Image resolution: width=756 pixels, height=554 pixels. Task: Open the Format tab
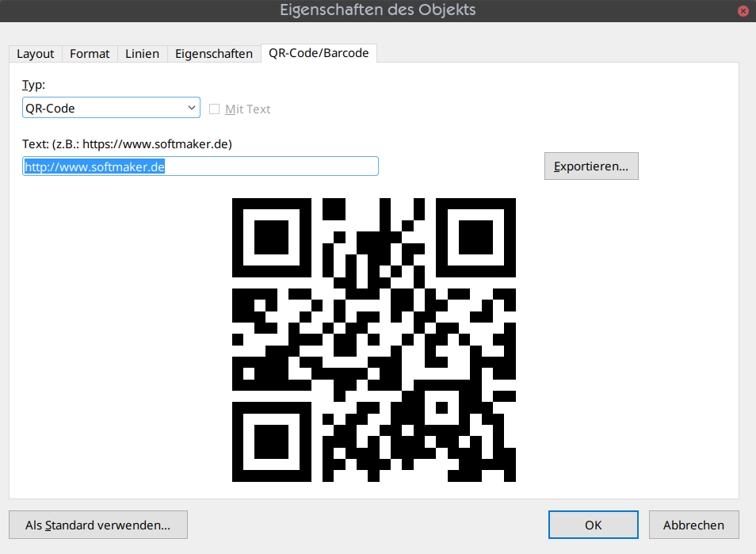coord(90,54)
